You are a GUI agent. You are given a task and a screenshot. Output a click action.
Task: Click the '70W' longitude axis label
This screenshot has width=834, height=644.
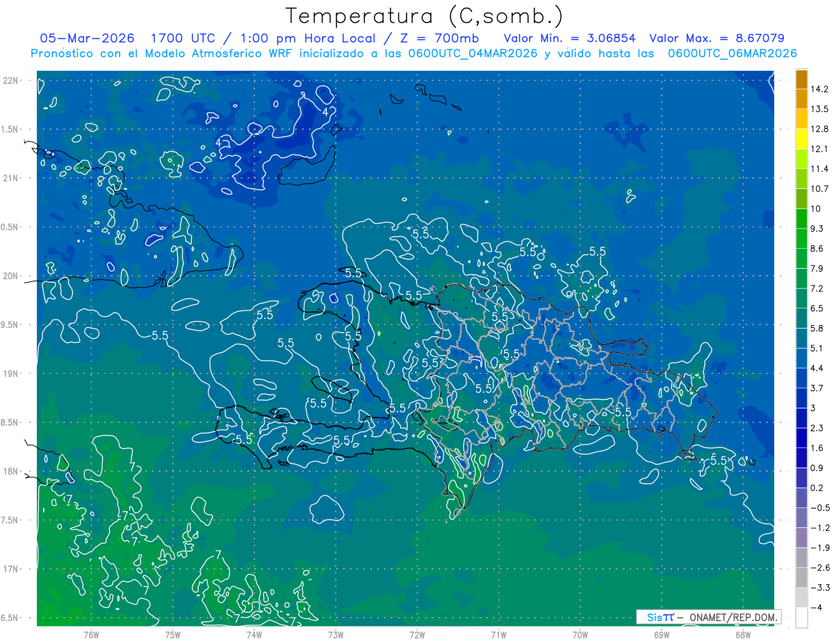pos(580,634)
